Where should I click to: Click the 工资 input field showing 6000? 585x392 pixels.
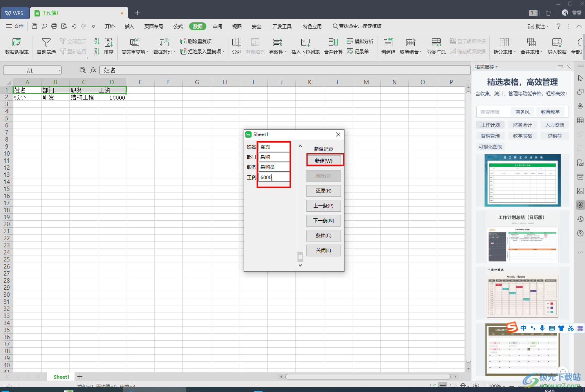(274, 177)
